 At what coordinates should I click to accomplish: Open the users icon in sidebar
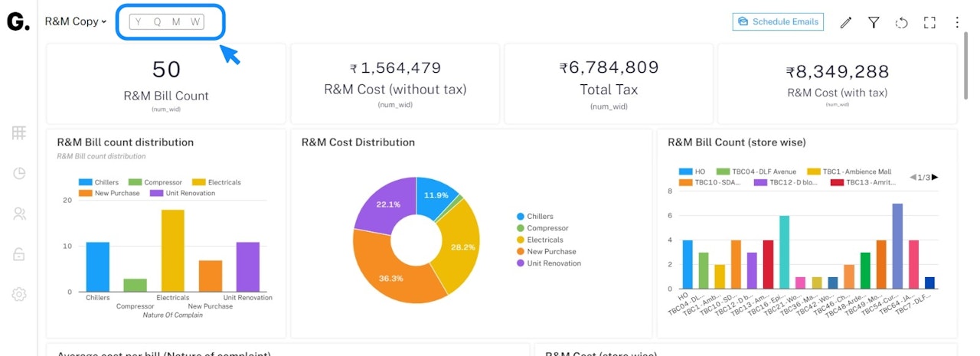19,214
